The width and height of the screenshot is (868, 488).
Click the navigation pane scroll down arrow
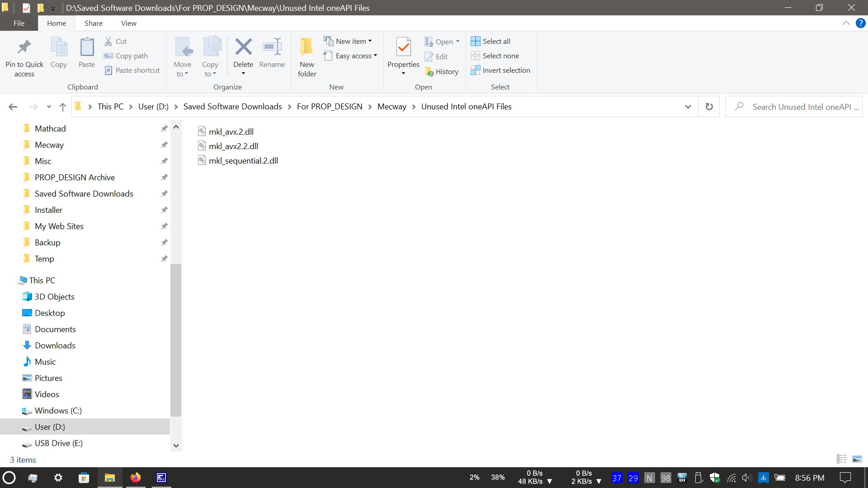[x=176, y=446]
